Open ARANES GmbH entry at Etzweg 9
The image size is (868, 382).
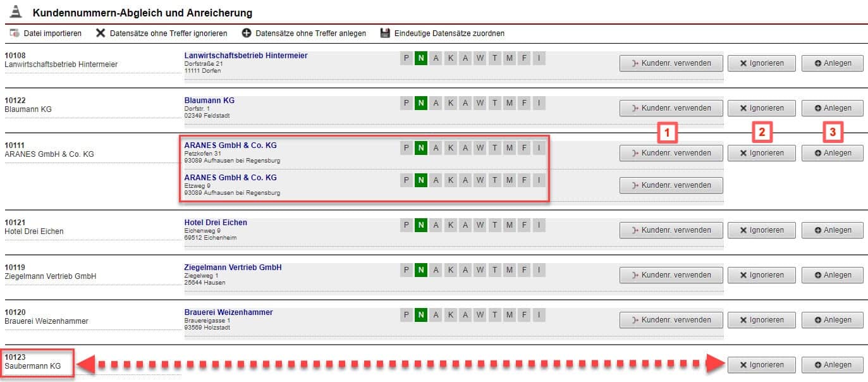pyautogui.click(x=230, y=177)
